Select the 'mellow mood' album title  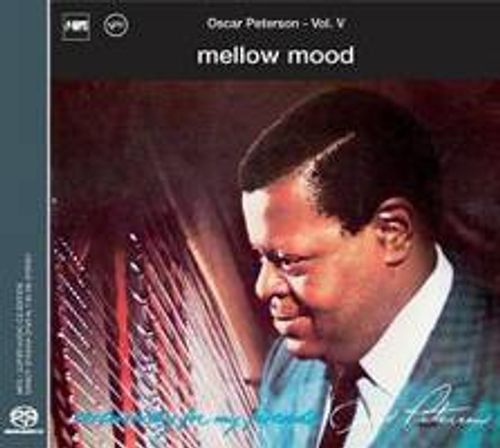pos(275,55)
